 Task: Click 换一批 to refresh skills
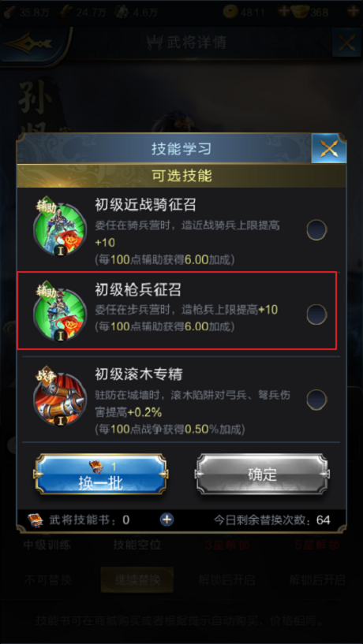(101, 474)
